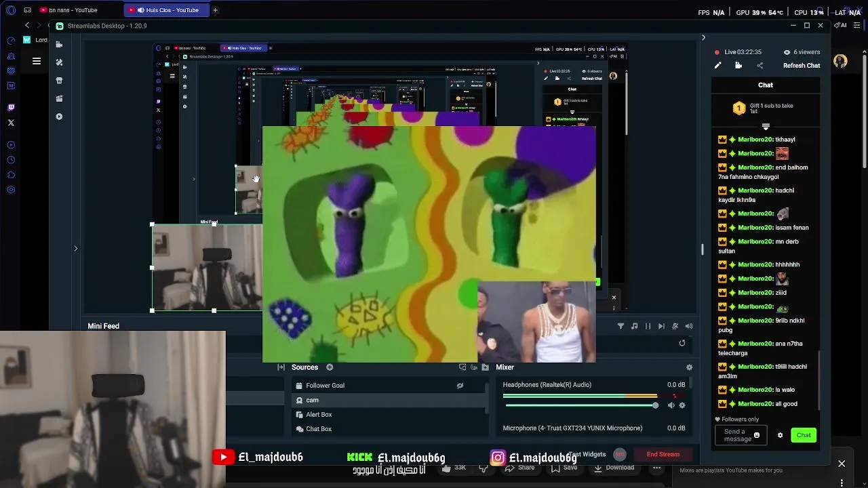Image resolution: width=868 pixels, height=488 pixels.
Task: Click the Mini Feed refresh icon
Action: 682,343
